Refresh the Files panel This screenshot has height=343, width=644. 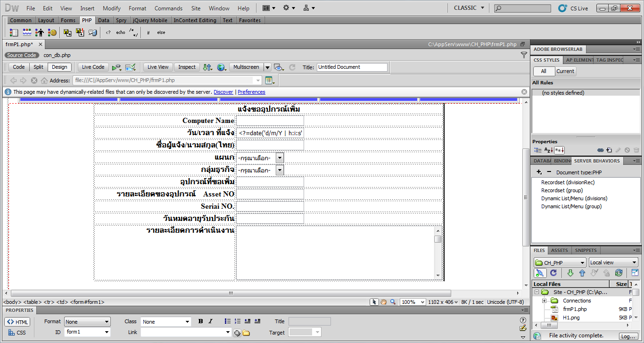(553, 273)
